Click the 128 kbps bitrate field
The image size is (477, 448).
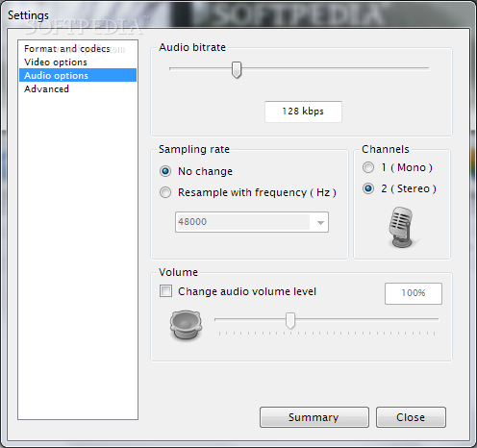click(303, 112)
